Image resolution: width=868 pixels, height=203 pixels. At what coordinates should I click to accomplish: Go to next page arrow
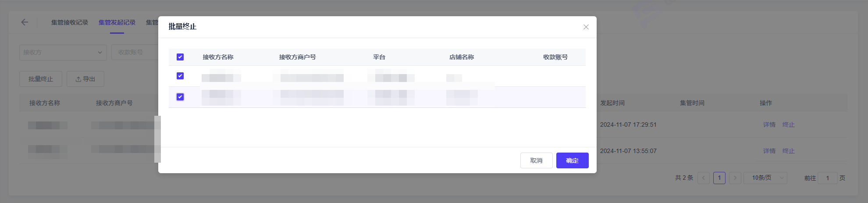tap(735, 178)
